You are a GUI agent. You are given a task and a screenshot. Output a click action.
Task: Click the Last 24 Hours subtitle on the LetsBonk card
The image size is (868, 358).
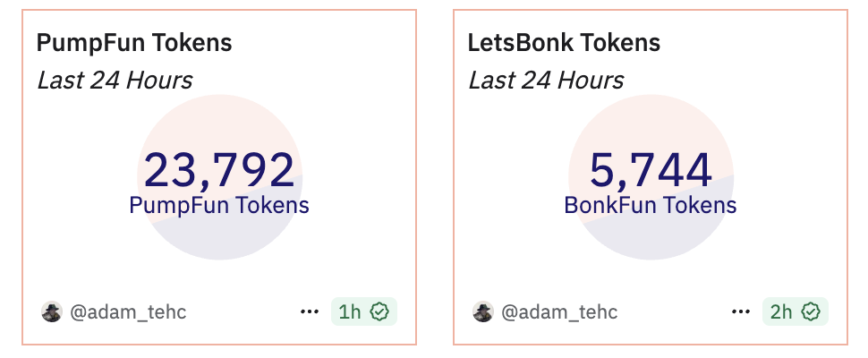546,80
